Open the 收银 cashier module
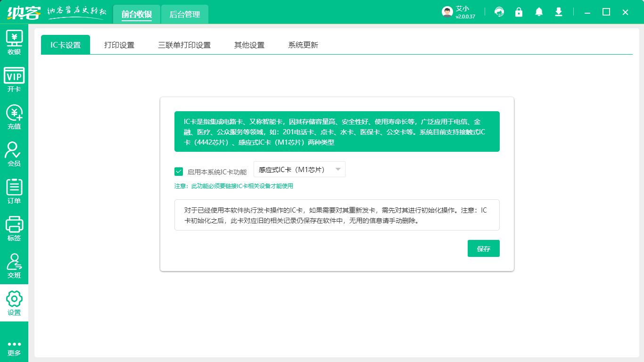 [14, 42]
